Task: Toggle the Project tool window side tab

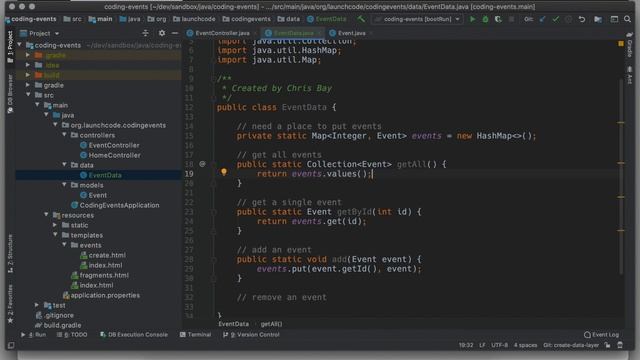Action: pos(10,47)
